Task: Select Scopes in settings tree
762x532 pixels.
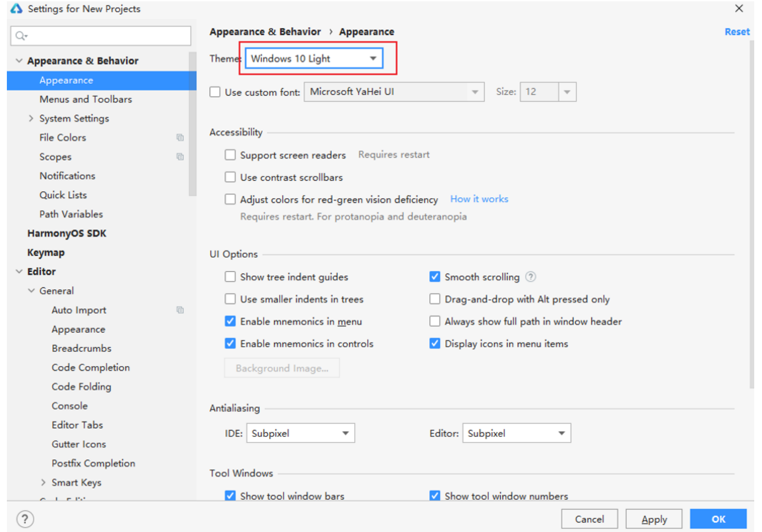Action: (55, 156)
